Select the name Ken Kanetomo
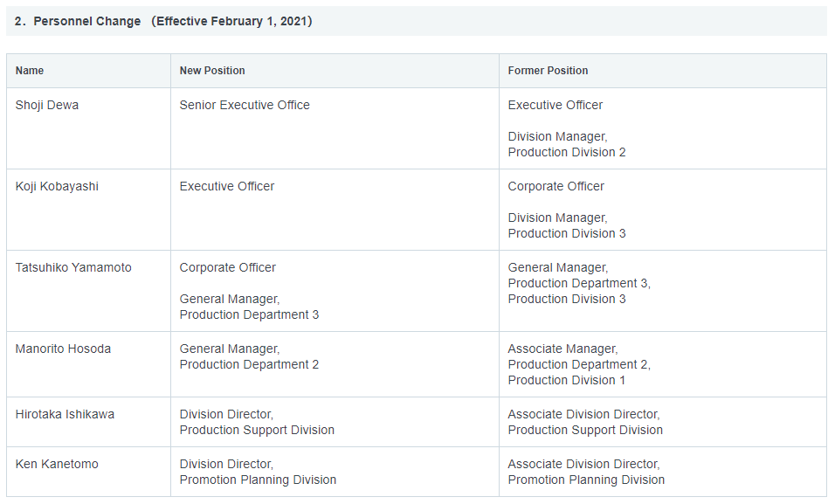Viewport: 835px width, 504px height. pos(57,464)
